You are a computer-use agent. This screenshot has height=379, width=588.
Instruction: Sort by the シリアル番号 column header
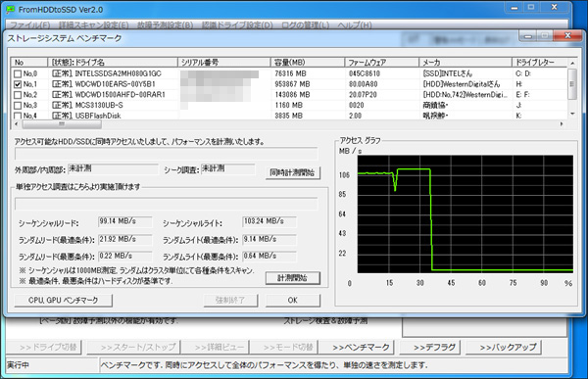coord(223,63)
